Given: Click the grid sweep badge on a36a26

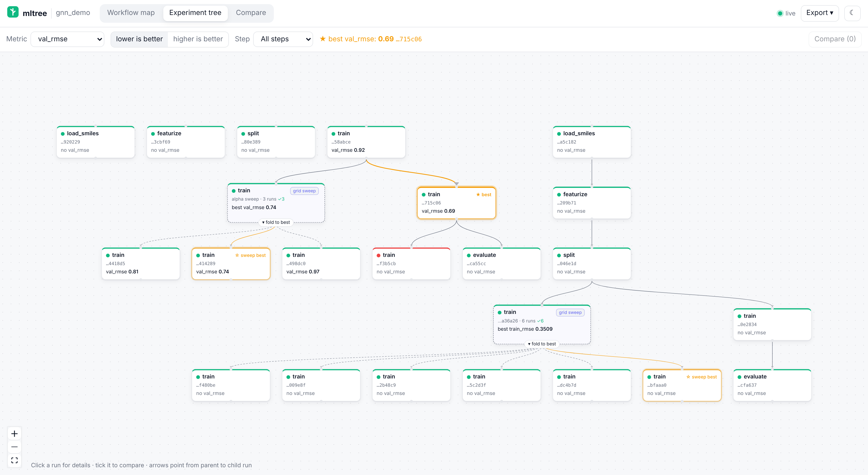Looking at the screenshot, I should click(x=570, y=312).
